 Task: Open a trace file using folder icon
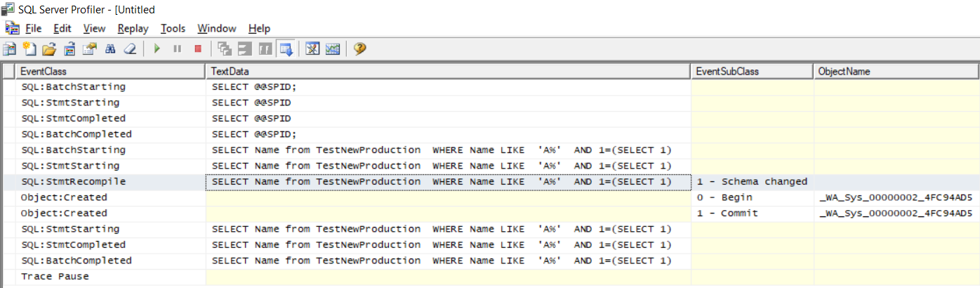(48, 49)
